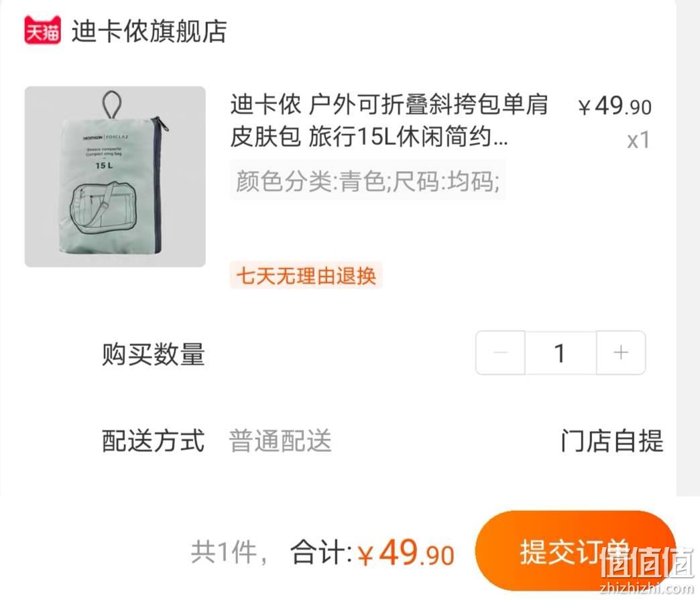Image resolution: width=700 pixels, height=600 pixels.
Task: Submit order with 提交订单 button
Action: point(575,551)
